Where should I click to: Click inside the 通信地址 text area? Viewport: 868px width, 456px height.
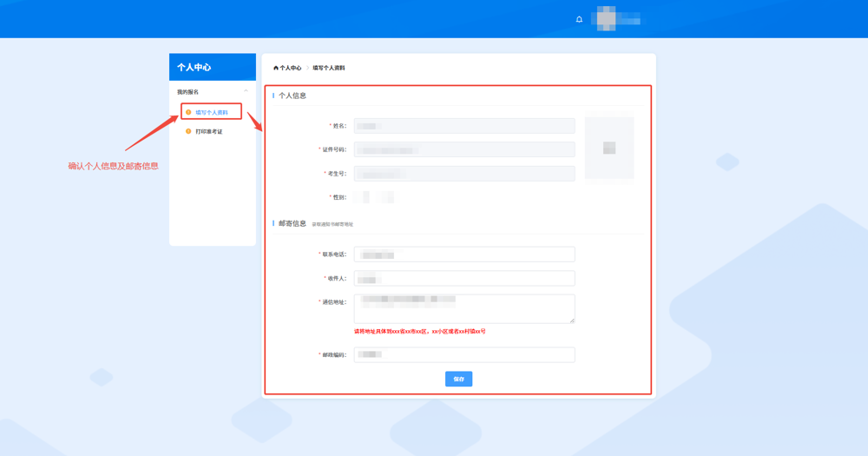click(x=464, y=309)
